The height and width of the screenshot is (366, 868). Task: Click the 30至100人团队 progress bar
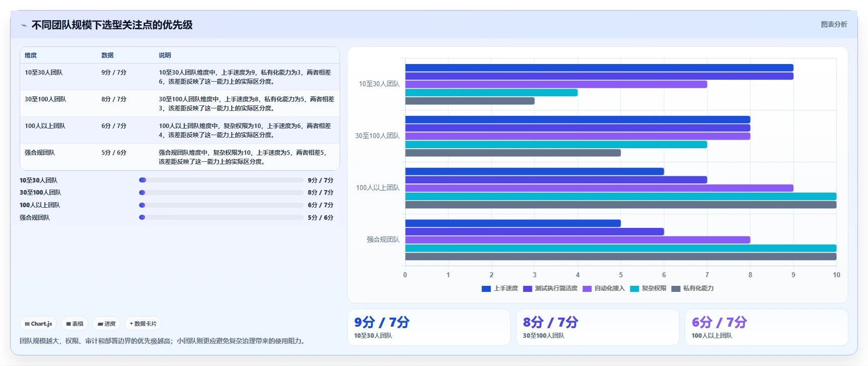pyautogui.click(x=221, y=193)
